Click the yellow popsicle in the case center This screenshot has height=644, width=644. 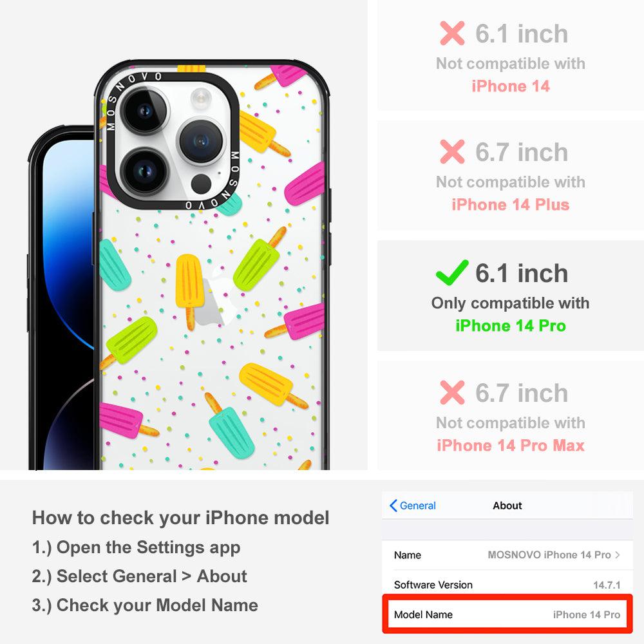190,291
